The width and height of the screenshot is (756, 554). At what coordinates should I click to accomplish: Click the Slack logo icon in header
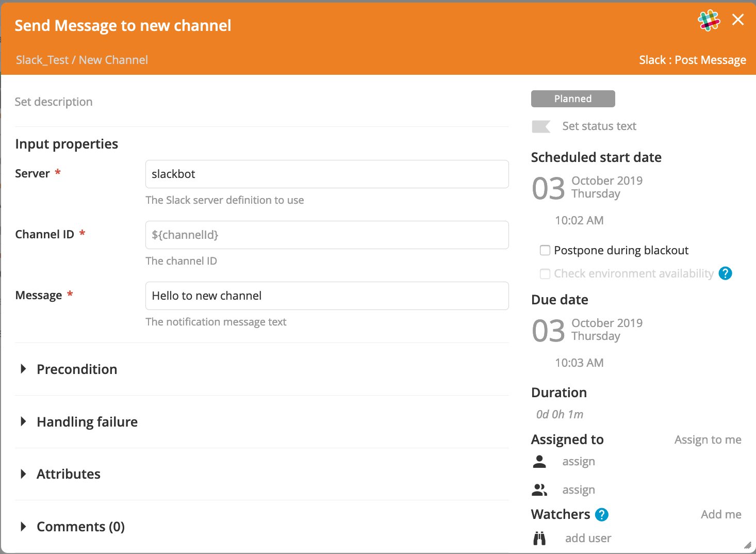(709, 21)
